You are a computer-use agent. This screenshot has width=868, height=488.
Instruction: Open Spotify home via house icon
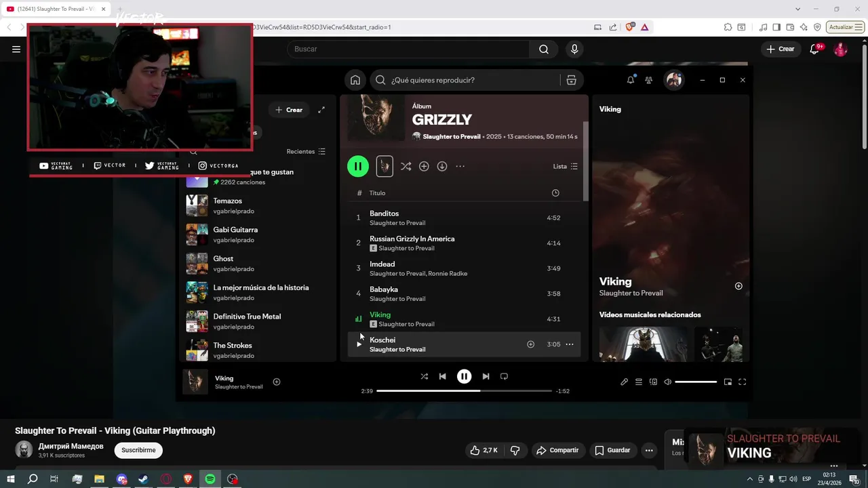point(355,80)
